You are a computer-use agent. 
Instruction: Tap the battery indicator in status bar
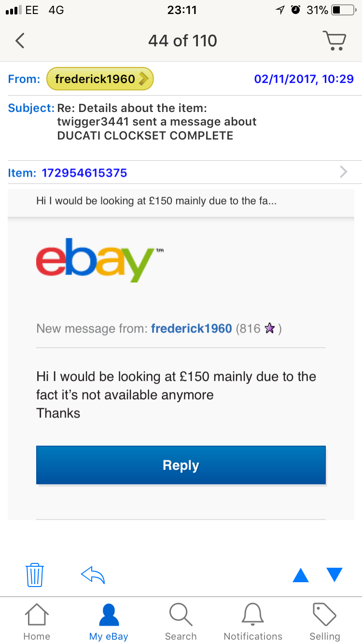343,10
